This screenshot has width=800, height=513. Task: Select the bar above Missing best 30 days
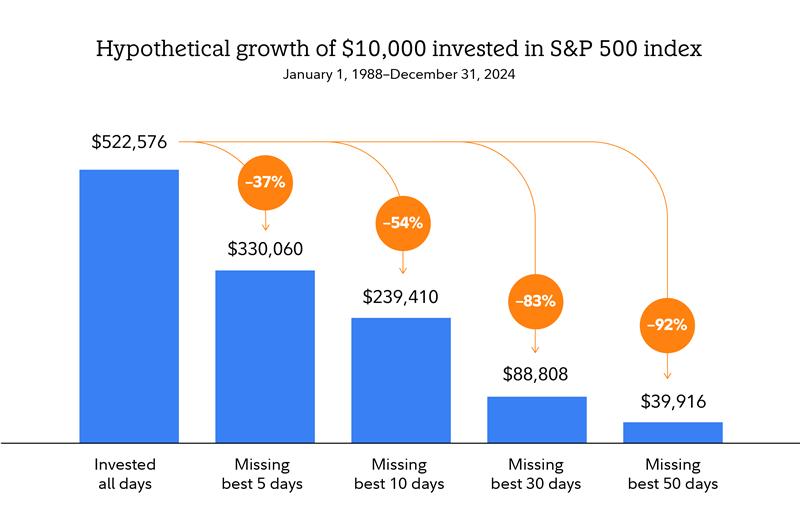click(x=536, y=418)
